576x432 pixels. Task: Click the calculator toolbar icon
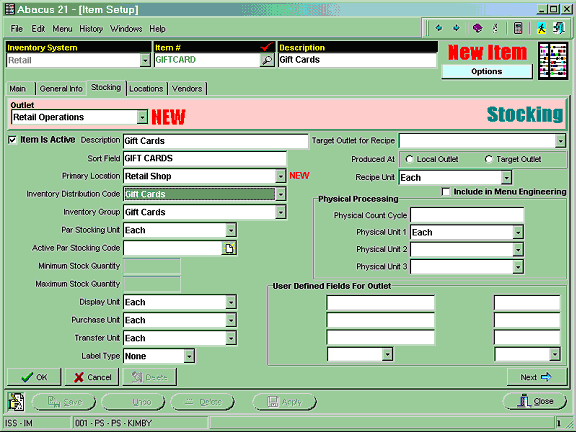point(518,28)
